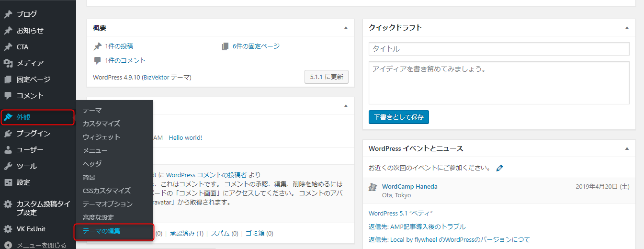
Task: Click the WordCamp Haneda event icon
Action: [x=373, y=187]
